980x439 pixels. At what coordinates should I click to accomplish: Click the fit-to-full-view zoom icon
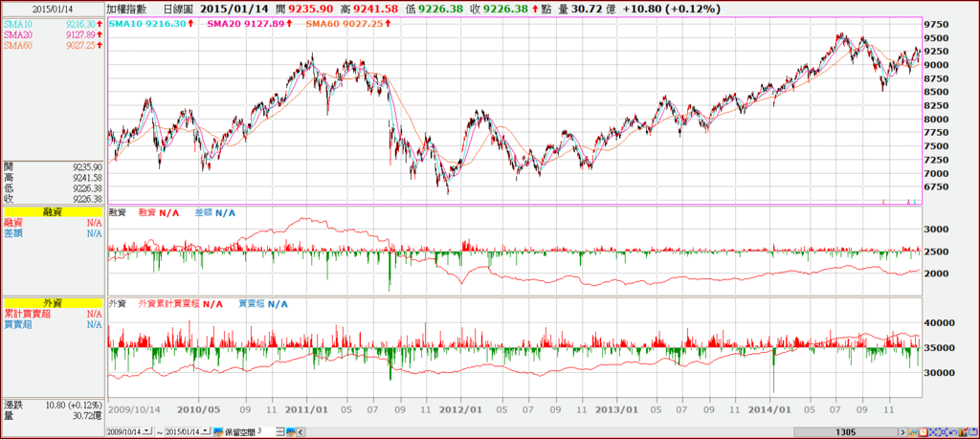944,432
